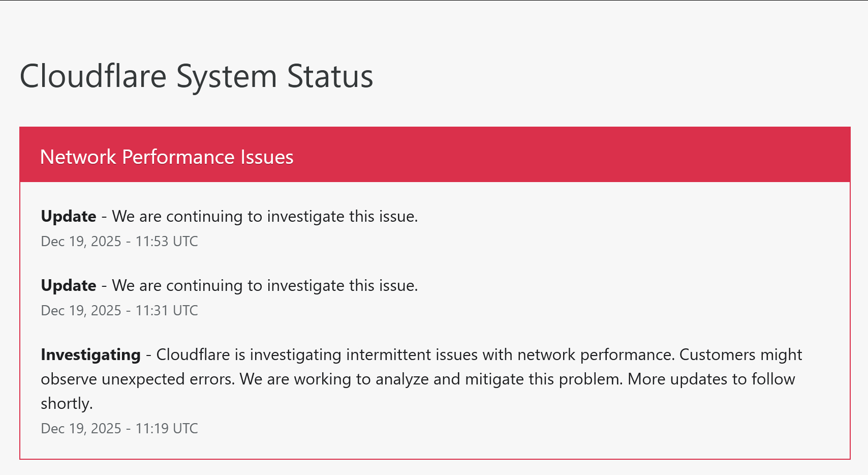Click the 11:53 UTC update timestamp

[119, 241]
